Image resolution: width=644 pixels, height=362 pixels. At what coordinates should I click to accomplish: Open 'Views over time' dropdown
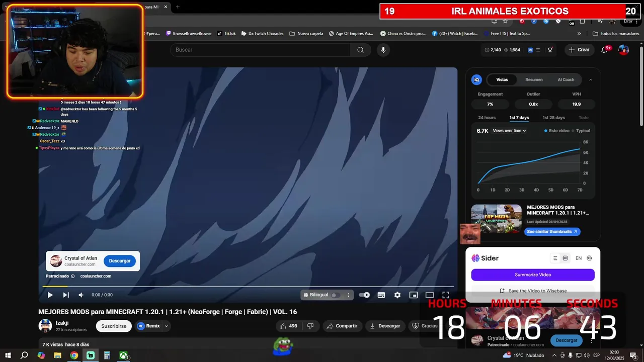[509, 131]
